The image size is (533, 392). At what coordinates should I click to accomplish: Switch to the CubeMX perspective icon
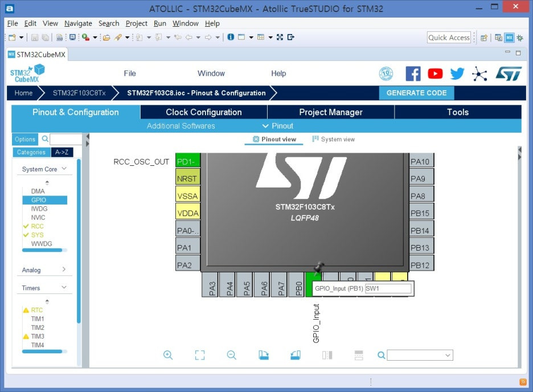click(509, 38)
